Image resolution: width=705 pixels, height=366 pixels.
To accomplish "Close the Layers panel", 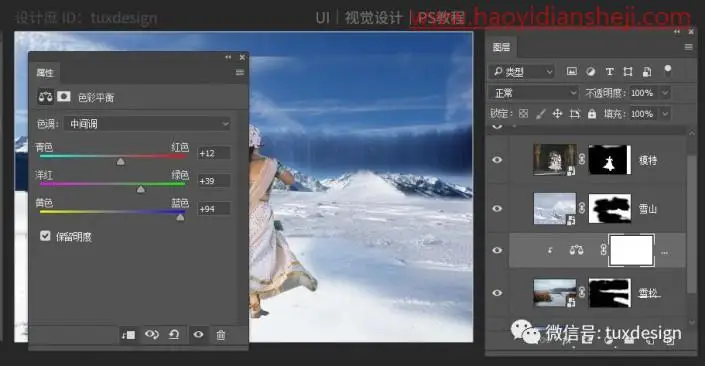I will point(691,31).
